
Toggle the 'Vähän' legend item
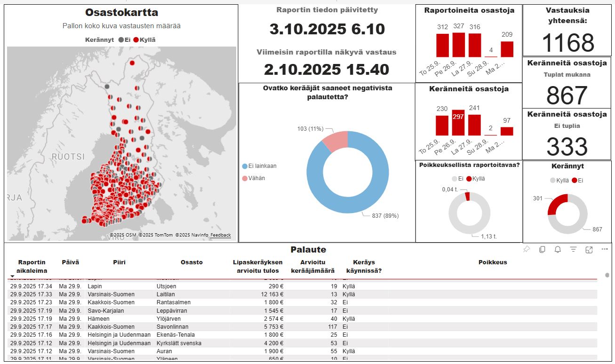(x=245, y=178)
